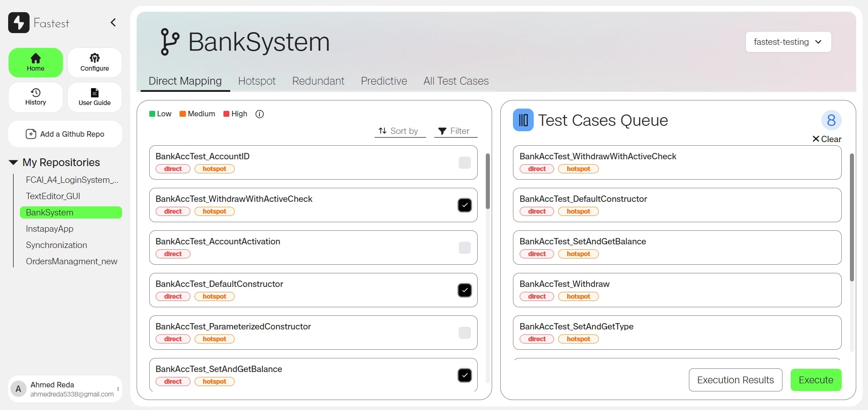This screenshot has width=868, height=410.
Task: Click the hotspot tag on queued BankAccTest_SetAndGetType
Action: 579,339
